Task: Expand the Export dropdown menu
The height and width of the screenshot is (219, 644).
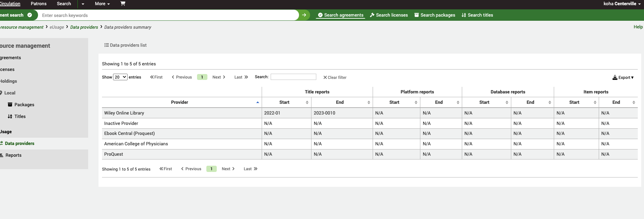Action: (623, 77)
